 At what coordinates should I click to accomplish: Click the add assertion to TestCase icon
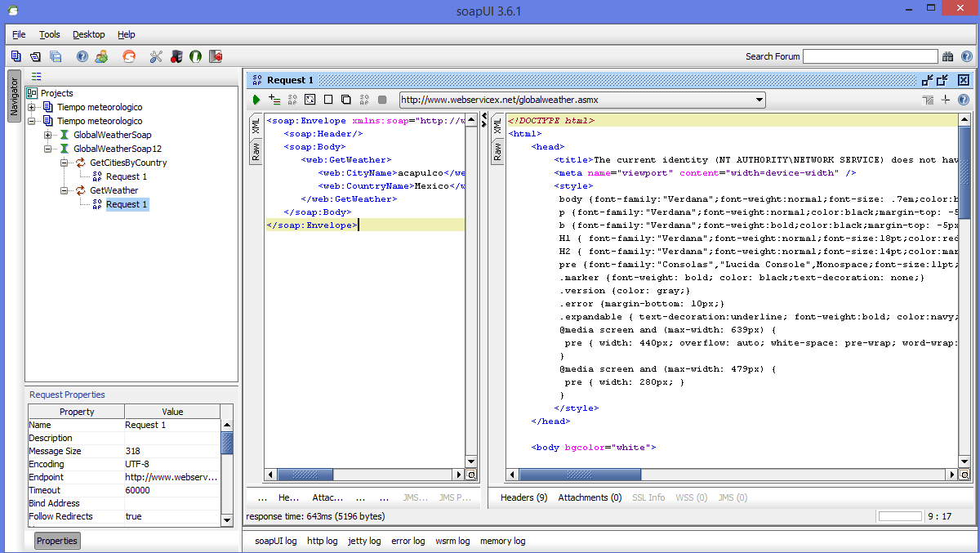274,100
